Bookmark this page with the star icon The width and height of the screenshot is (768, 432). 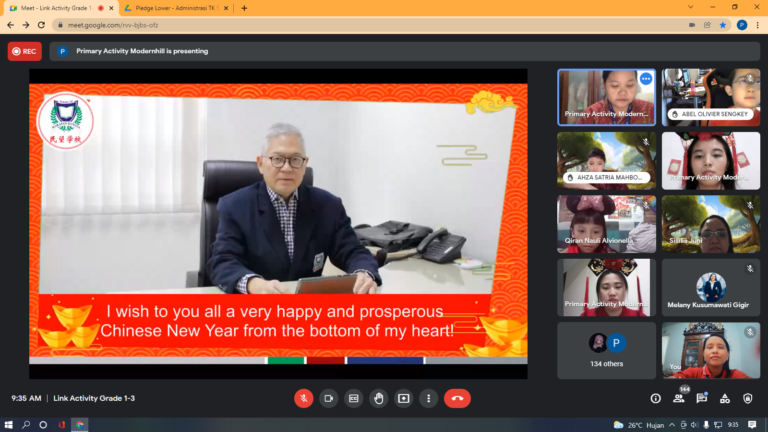coord(723,25)
